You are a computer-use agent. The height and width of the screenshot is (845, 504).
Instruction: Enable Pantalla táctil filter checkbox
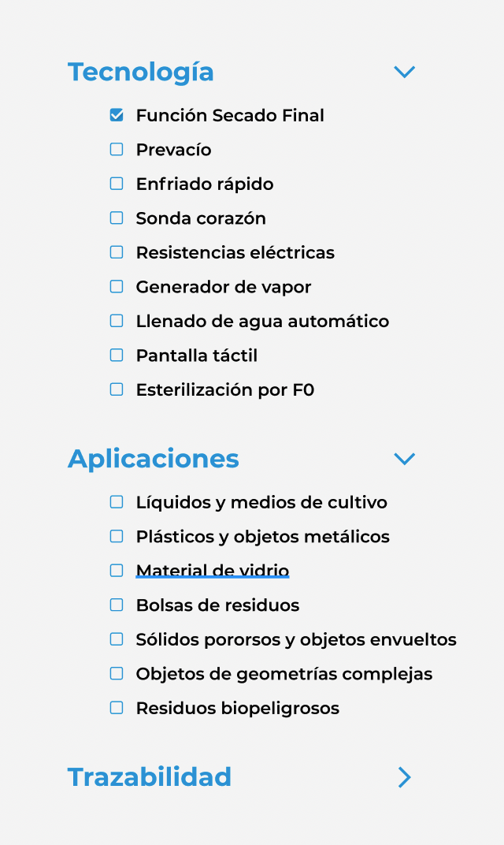(117, 355)
